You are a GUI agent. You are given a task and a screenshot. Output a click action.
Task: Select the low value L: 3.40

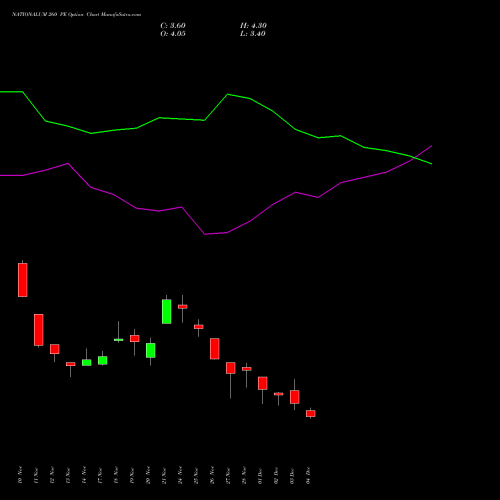click(253, 34)
